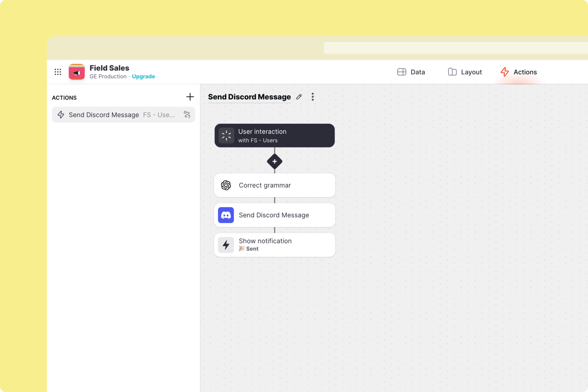Insert step via diamond plus node
Screen dimensions: 588x392
coord(274,161)
